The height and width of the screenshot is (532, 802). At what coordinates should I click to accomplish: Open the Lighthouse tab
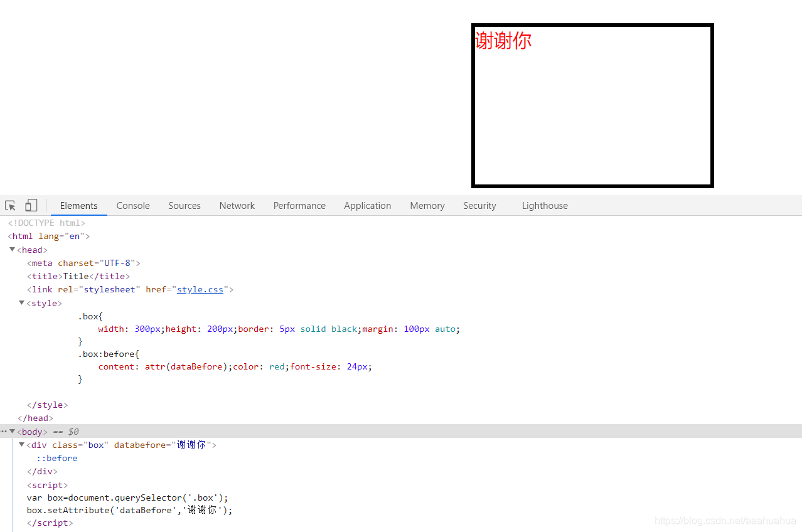pyautogui.click(x=545, y=206)
